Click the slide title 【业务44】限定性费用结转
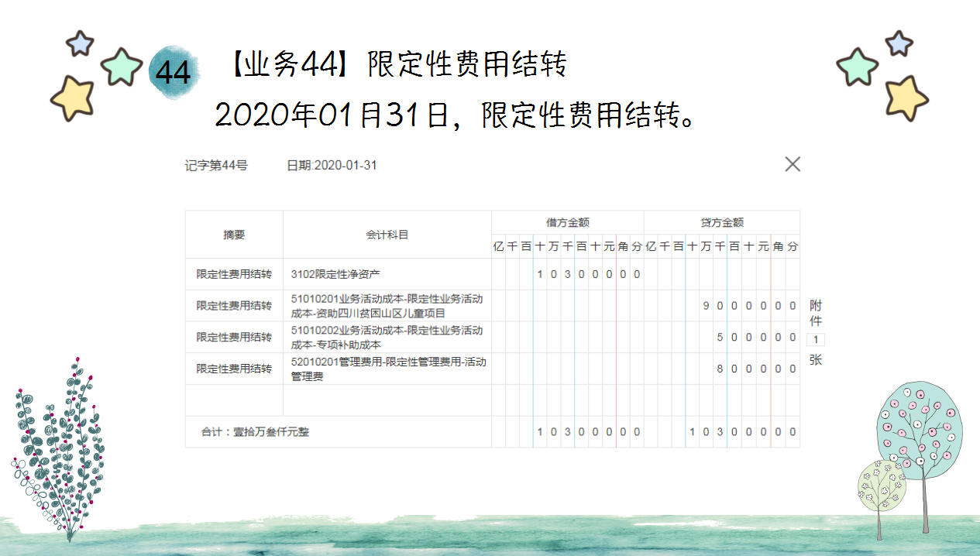The image size is (980, 556). coord(397,64)
